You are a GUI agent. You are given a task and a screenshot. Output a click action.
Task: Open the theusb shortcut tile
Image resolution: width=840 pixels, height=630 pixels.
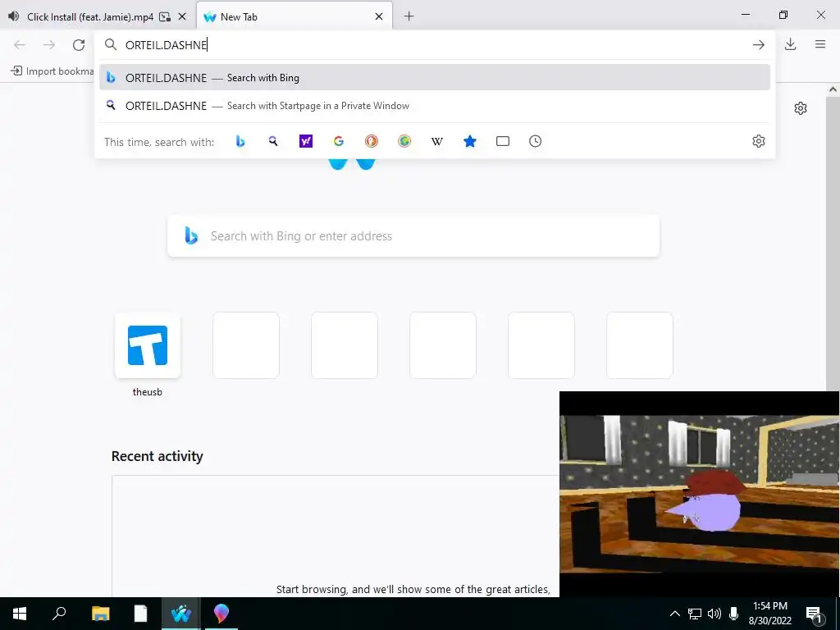(148, 345)
